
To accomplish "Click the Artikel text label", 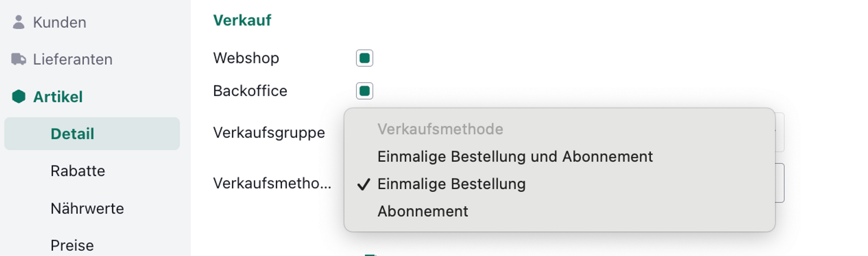I will pos(58,97).
